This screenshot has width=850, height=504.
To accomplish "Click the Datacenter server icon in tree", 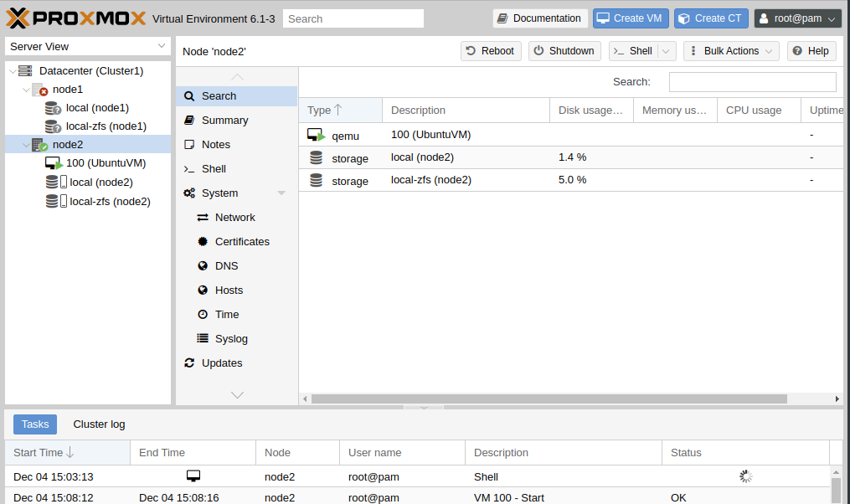I will click(x=25, y=71).
